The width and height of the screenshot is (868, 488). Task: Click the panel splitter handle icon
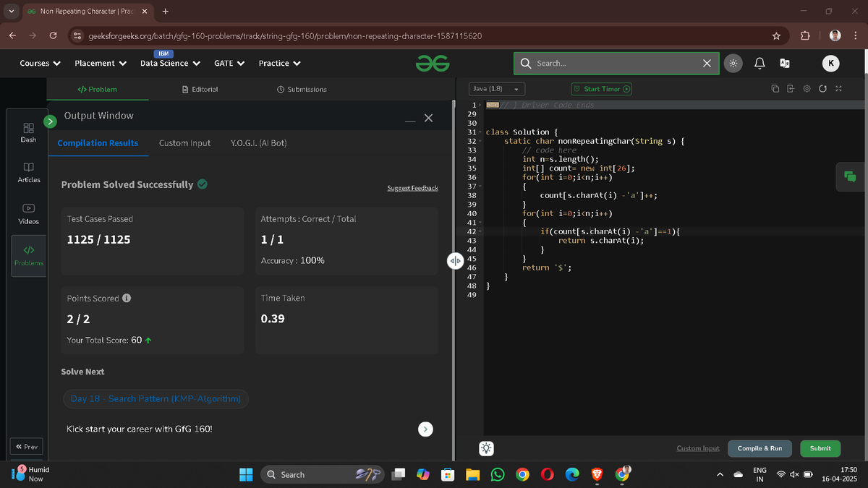coord(455,260)
